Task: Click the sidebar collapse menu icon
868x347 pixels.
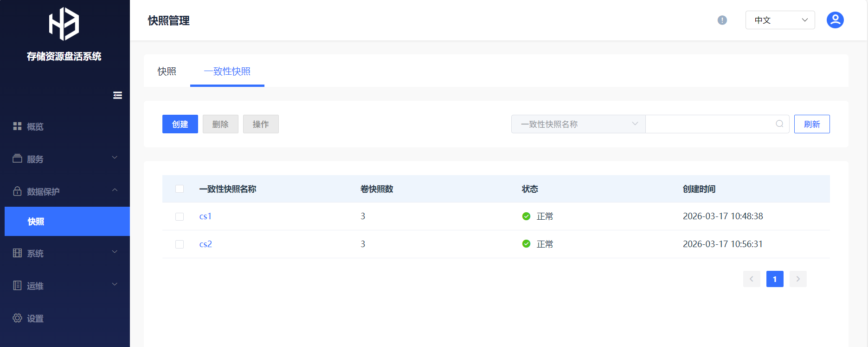Action: click(x=117, y=95)
